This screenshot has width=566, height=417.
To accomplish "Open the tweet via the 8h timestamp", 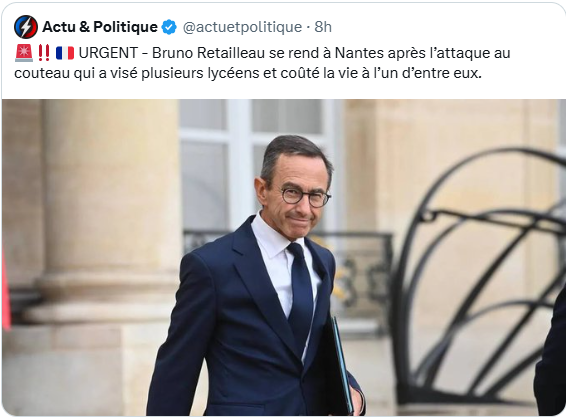I will click(x=323, y=27).
